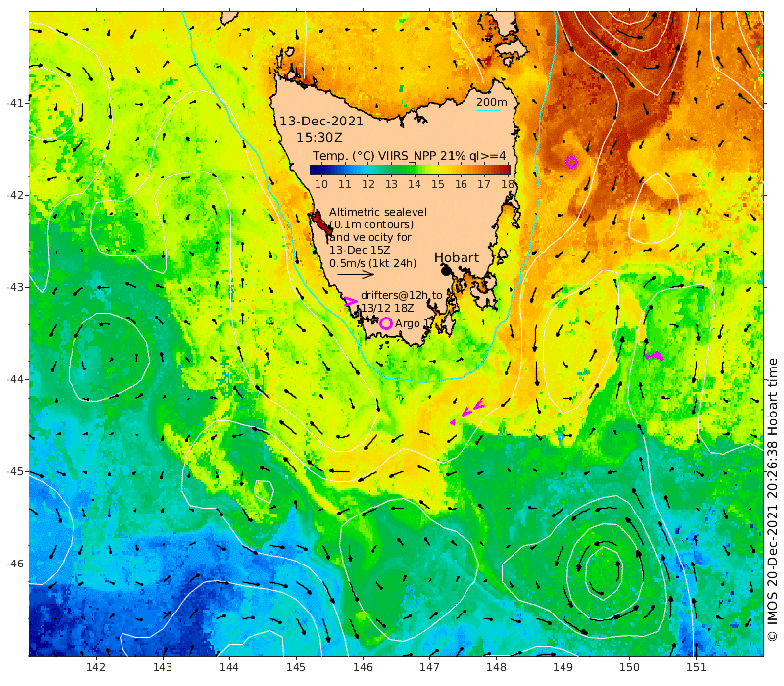
Task: Click the Hobart city label
Action: click(457, 258)
